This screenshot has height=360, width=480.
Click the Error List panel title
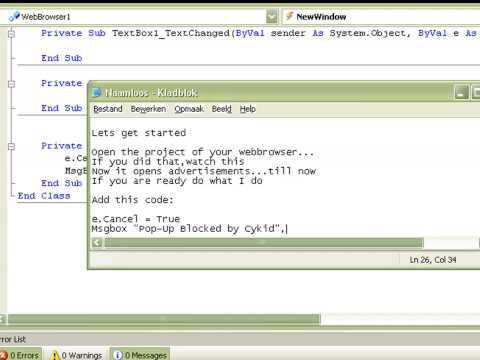(13, 339)
